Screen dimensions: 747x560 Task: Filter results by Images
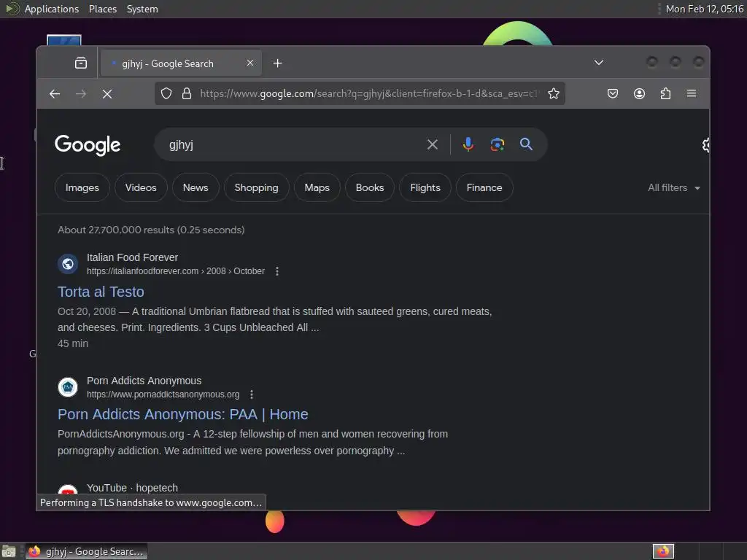point(82,187)
